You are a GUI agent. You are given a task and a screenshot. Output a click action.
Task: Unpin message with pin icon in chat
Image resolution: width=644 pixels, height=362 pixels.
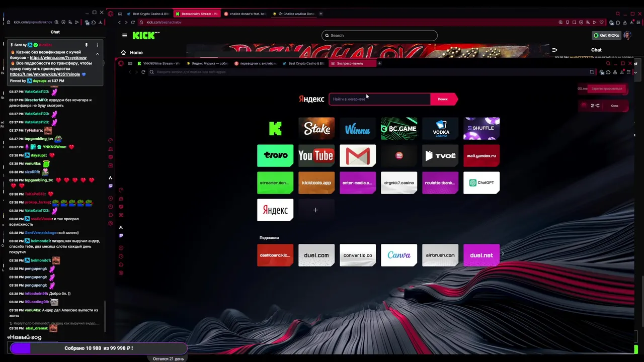pyautogui.click(x=86, y=45)
